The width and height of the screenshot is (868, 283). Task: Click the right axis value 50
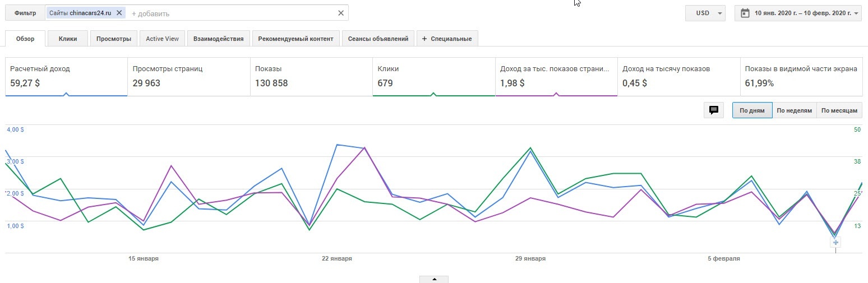tap(857, 129)
